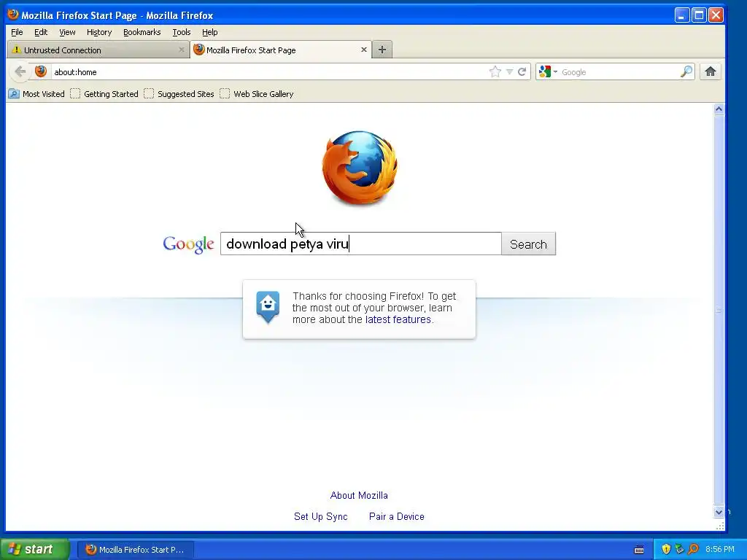Close the Untrusted Connection tab
The height and width of the screenshot is (560, 747).
pos(182,50)
